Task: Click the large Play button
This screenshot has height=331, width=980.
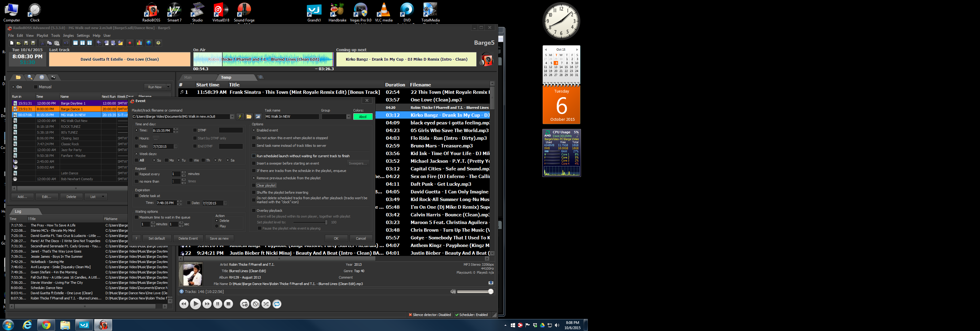Action: click(195, 304)
